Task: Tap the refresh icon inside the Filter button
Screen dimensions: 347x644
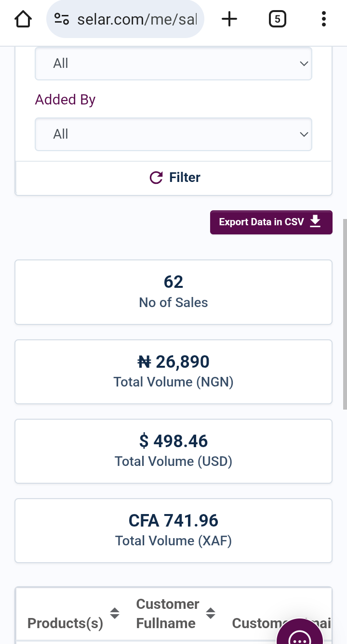Action: tap(155, 177)
